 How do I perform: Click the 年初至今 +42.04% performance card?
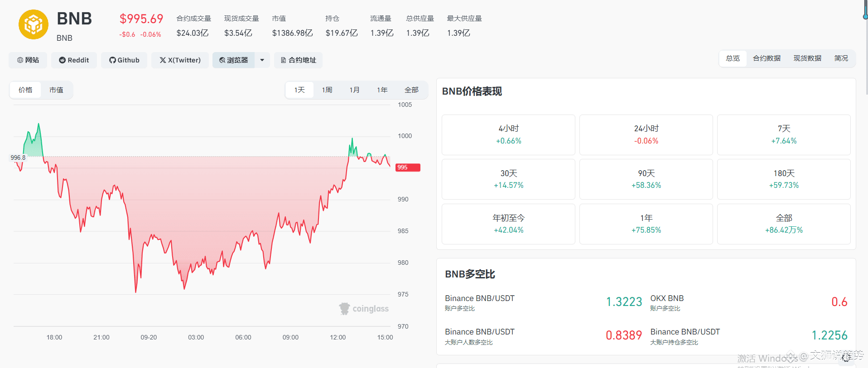508,224
